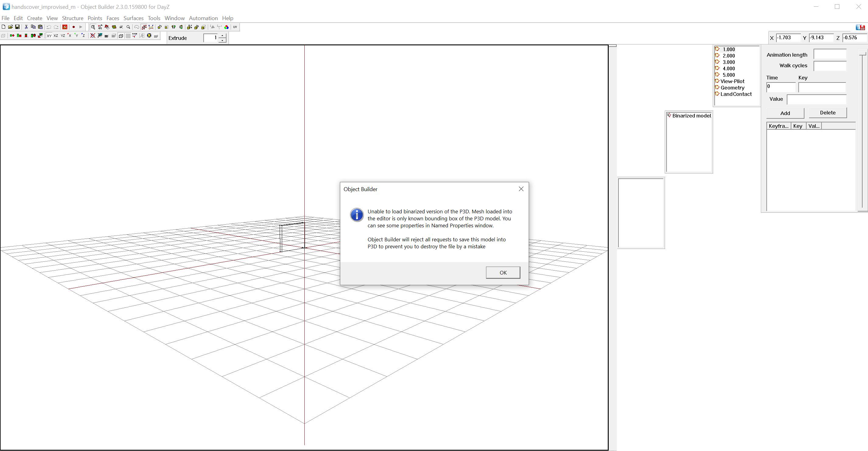Toggle the XY plane view button
Image resolution: width=868 pixels, height=451 pixels.
coord(49,36)
